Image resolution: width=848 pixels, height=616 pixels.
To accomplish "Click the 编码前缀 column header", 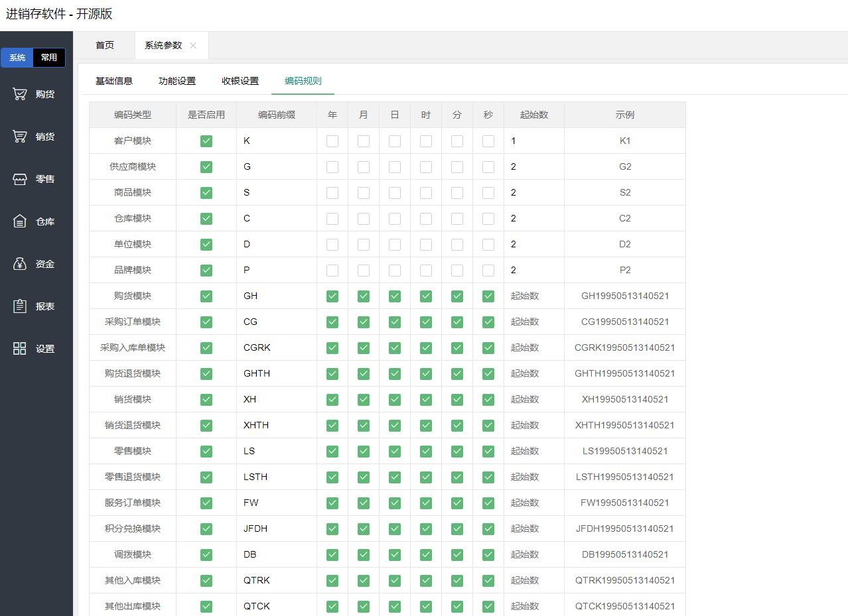I will pyautogui.click(x=277, y=115).
